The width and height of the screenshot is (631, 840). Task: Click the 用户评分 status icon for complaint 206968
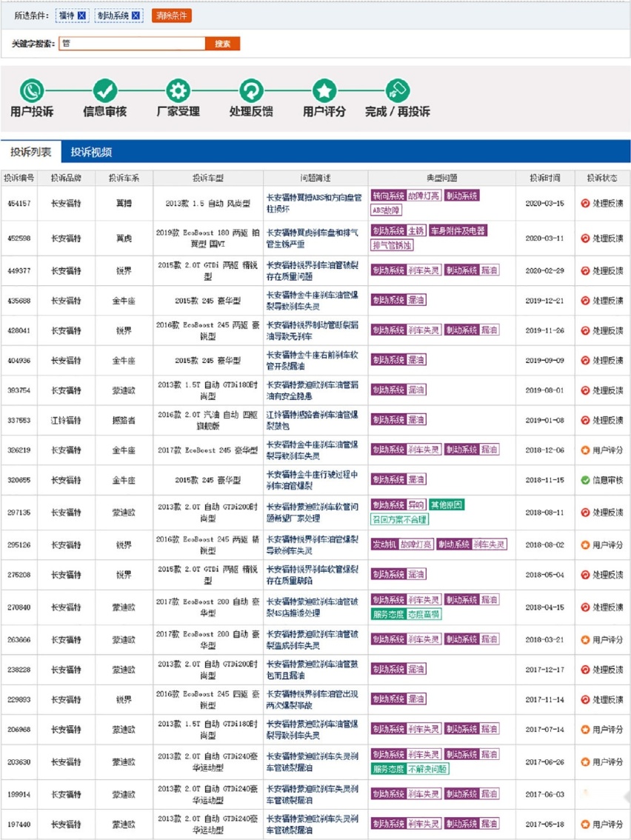pos(585,729)
